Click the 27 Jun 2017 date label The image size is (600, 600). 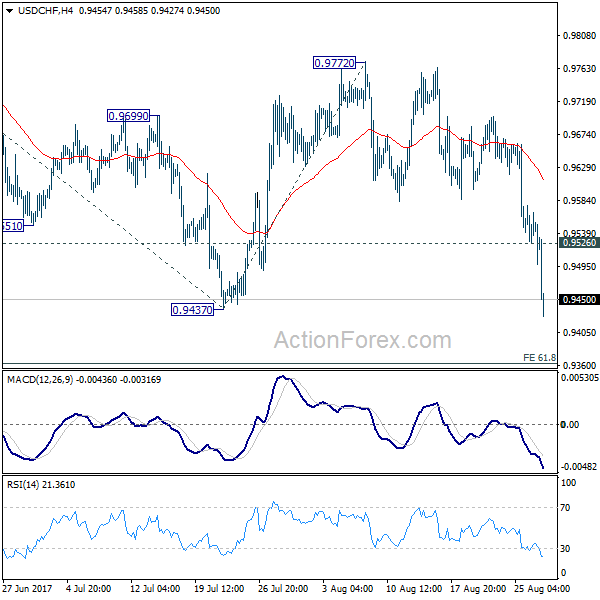(27, 588)
